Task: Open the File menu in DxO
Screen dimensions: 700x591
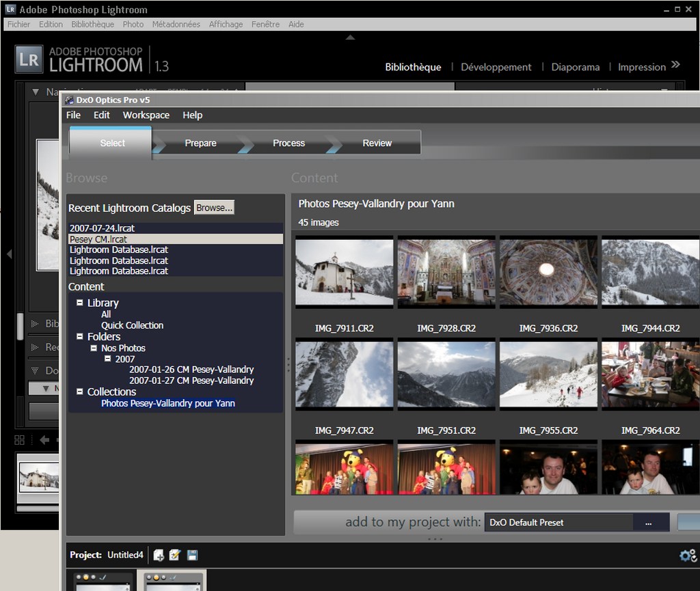Action: point(73,115)
